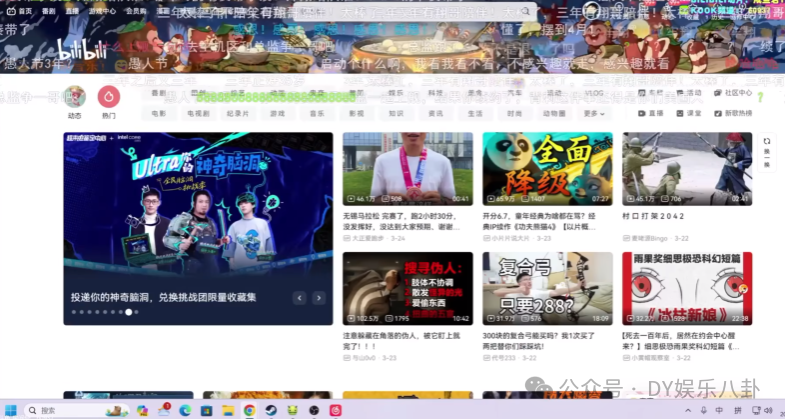This screenshot has width=785, height=419.
Task: Open the 复合弓 只要288 video thumbnail
Action: 548,288
